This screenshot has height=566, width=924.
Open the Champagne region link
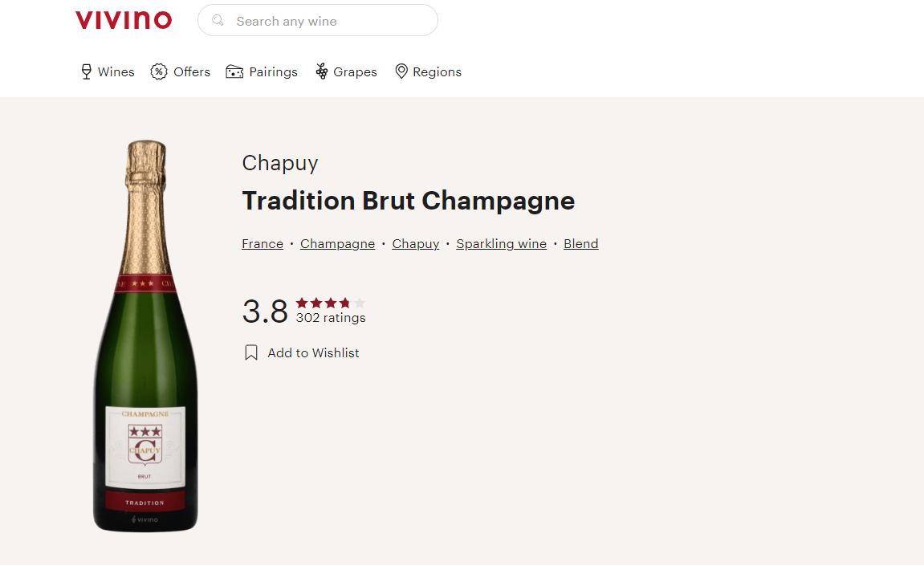(337, 244)
